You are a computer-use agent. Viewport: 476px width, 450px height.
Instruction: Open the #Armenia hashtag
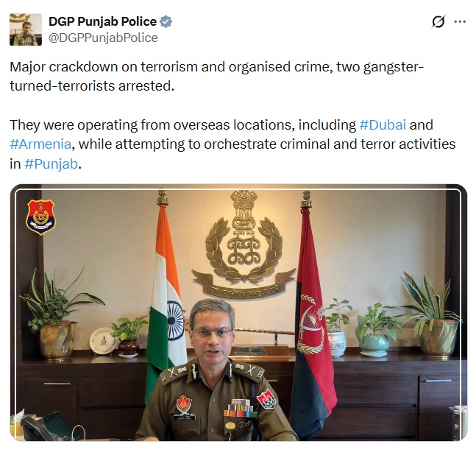pos(40,144)
